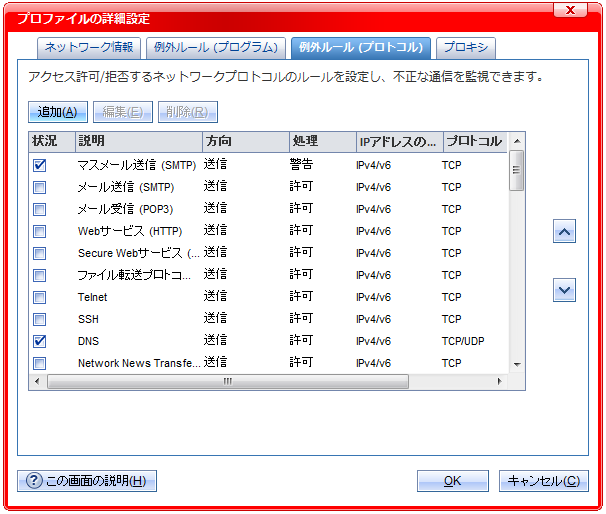
Task: Click the horizontal scrollbar left arrow
Action: coord(38,381)
